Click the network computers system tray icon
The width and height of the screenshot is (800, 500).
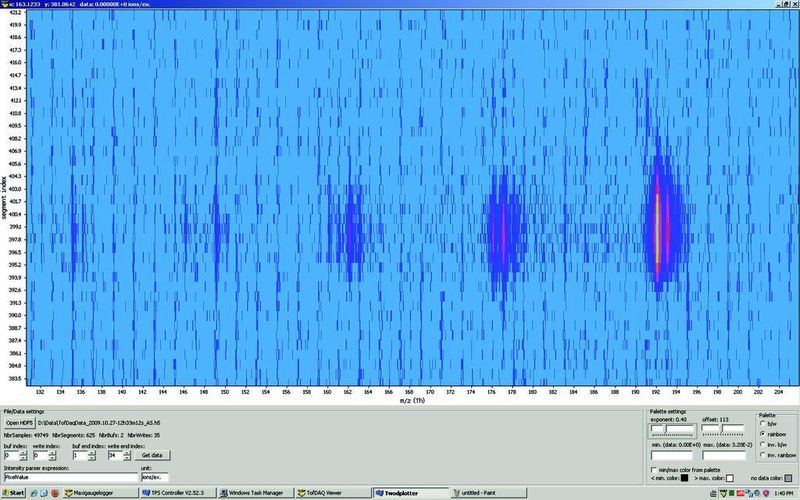(x=749, y=493)
